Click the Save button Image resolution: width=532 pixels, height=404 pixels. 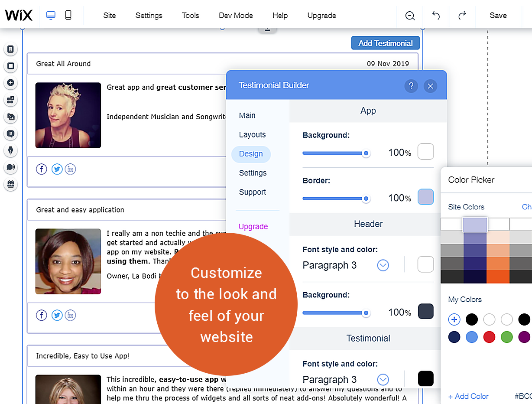[x=498, y=16]
